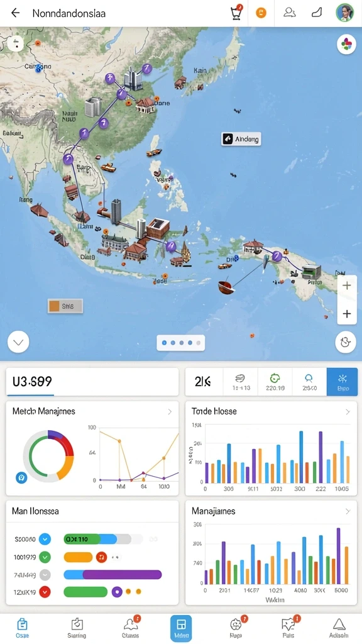362x644 pixels.
Task: Open the Pals tab in bottom navigation
Action: [289, 628]
